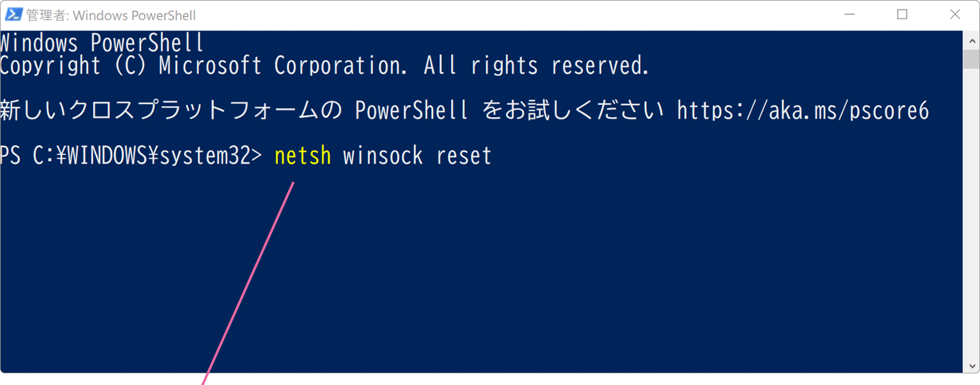Image resolution: width=980 pixels, height=385 pixels.
Task: Open the link https://aka.ms/pscore6
Action: pos(801,111)
